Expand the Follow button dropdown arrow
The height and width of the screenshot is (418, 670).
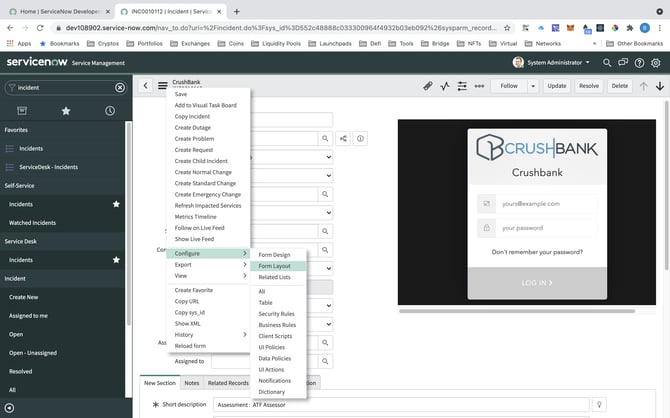(533, 86)
